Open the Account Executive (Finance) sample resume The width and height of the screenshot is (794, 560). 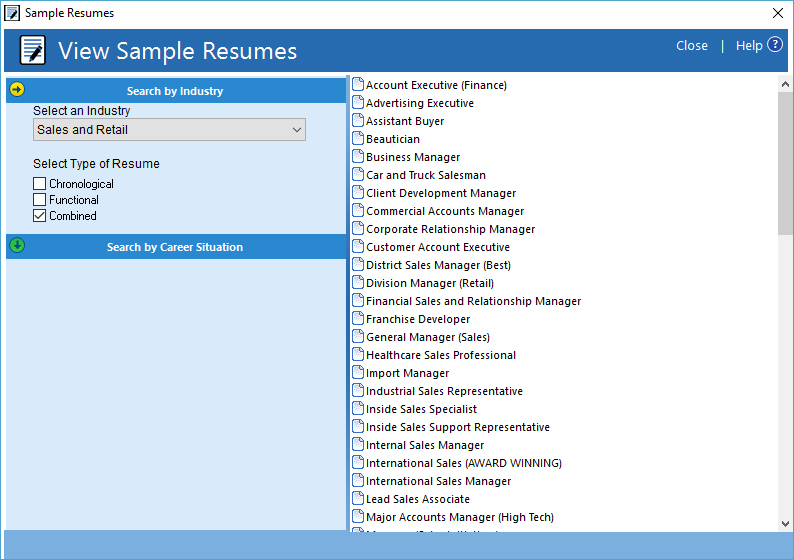click(436, 85)
